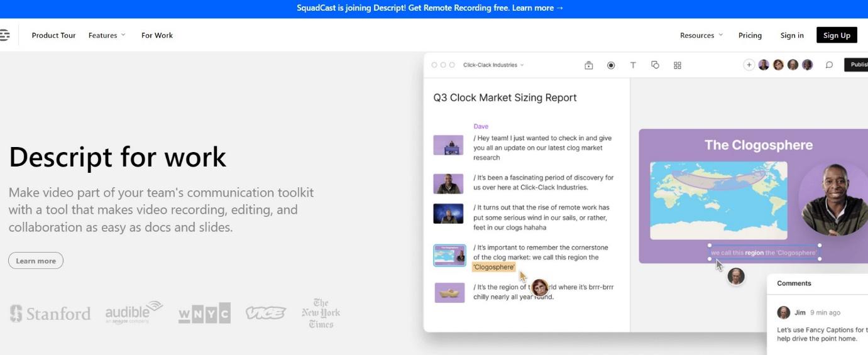This screenshot has width=868, height=355.
Task: Expand the Resources dropdown menu
Action: point(701,35)
